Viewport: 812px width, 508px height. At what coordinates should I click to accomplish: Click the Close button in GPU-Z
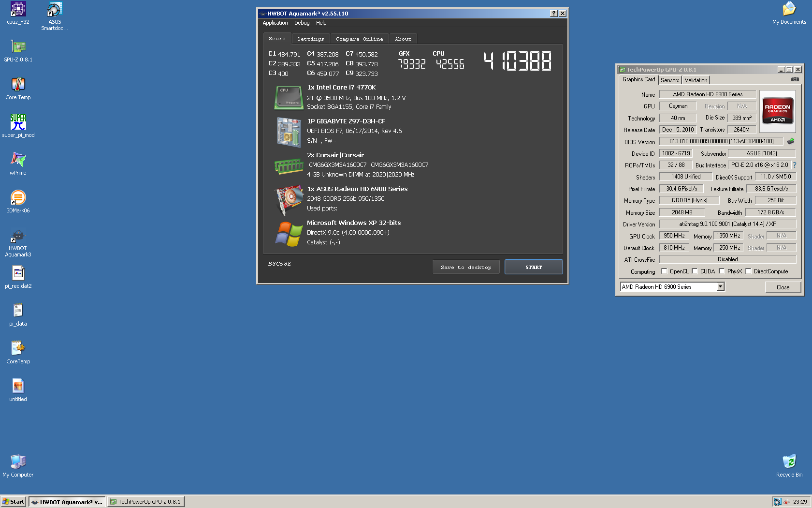783,287
